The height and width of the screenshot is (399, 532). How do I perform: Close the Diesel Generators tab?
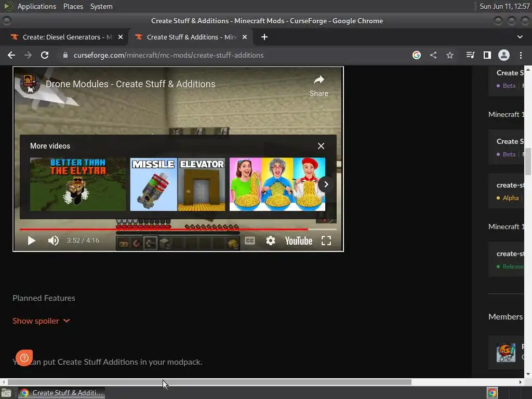pyautogui.click(x=121, y=37)
